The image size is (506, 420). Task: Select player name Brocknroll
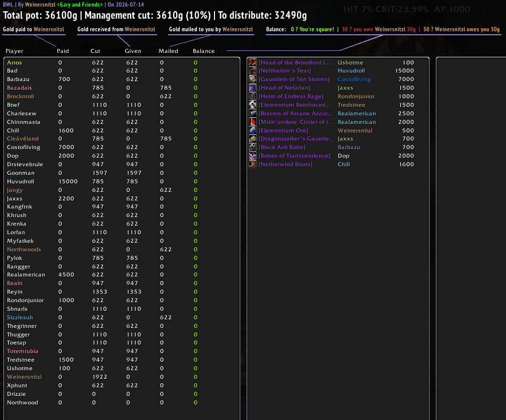(x=21, y=96)
